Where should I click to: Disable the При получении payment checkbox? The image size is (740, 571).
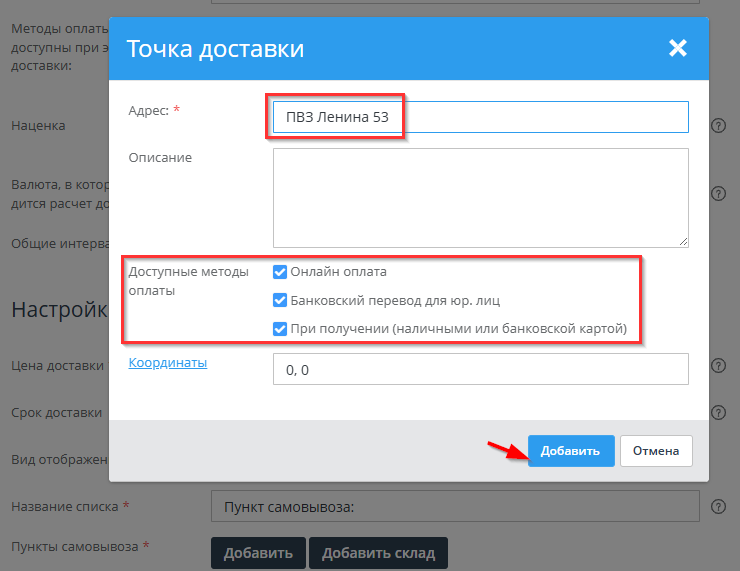pyautogui.click(x=280, y=329)
